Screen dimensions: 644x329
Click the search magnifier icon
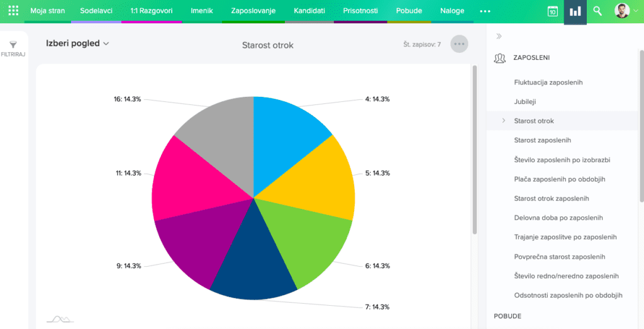597,11
